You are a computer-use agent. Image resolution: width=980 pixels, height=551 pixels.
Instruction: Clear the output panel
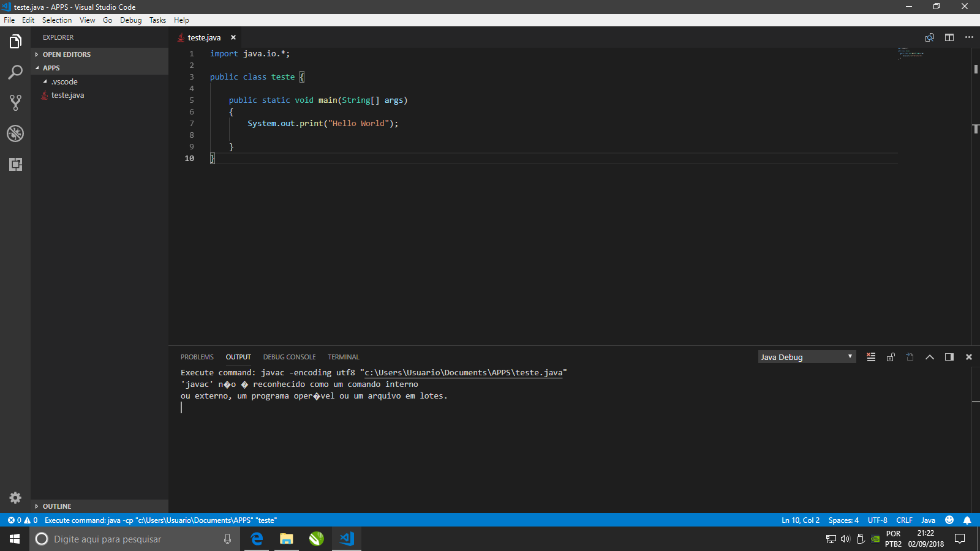pyautogui.click(x=871, y=357)
